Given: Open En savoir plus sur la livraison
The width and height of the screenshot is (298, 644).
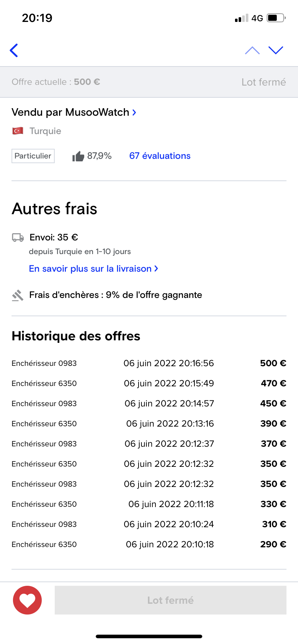Looking at the screenshot, I should point(90,268).
